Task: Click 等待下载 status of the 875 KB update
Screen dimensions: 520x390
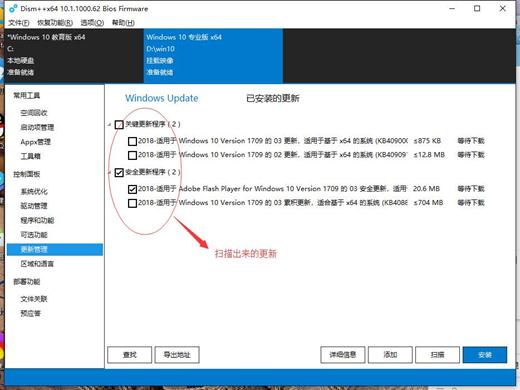Action: tap(471, 141)
